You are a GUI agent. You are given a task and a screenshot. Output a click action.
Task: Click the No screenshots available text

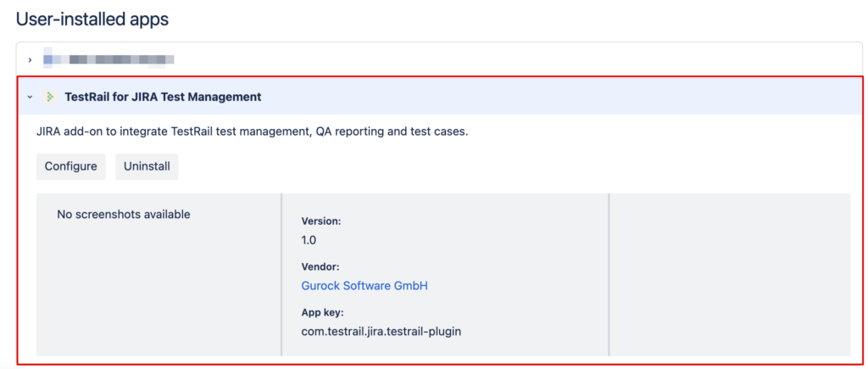(x=123, y=215)
